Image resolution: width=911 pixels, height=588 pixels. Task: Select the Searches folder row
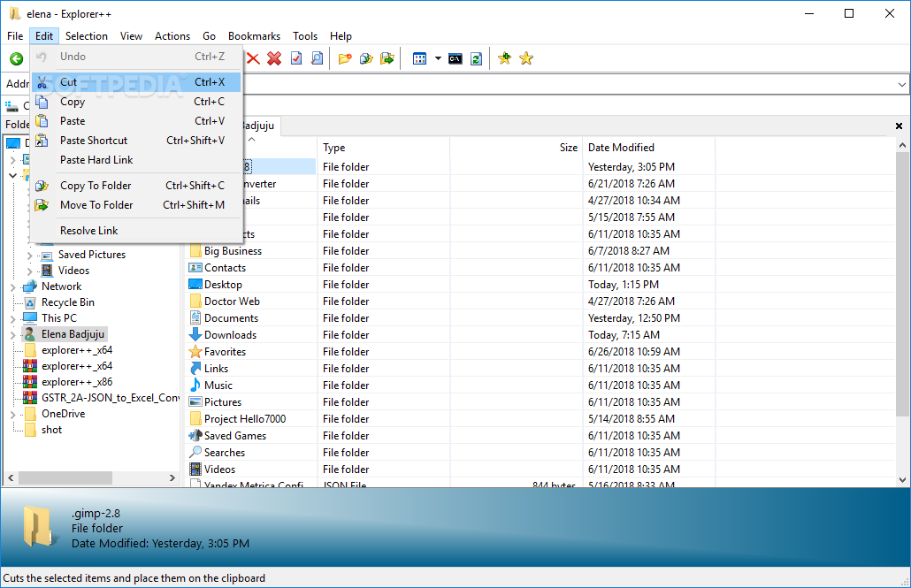[x=225, y=453]
